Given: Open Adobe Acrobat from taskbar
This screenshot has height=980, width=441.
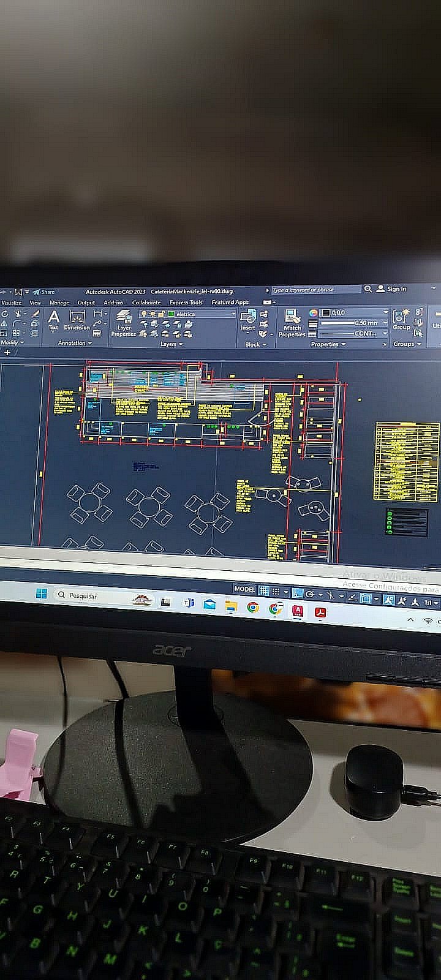Looking at the screenshot, I should 320,612.
